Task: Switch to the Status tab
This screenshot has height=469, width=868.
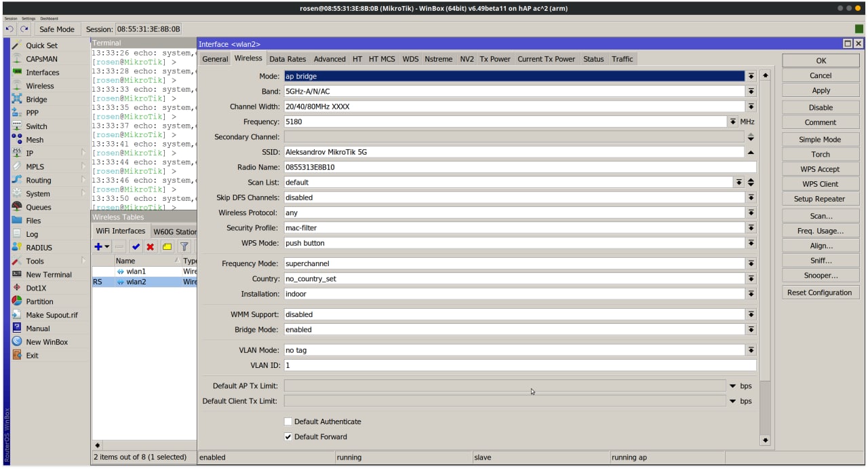Action: pyautogui.click(x=593, y=59)
